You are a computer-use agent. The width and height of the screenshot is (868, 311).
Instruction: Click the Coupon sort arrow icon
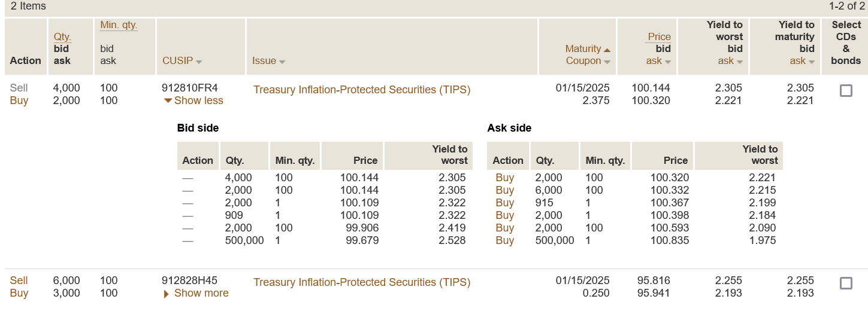pos(607,62)
